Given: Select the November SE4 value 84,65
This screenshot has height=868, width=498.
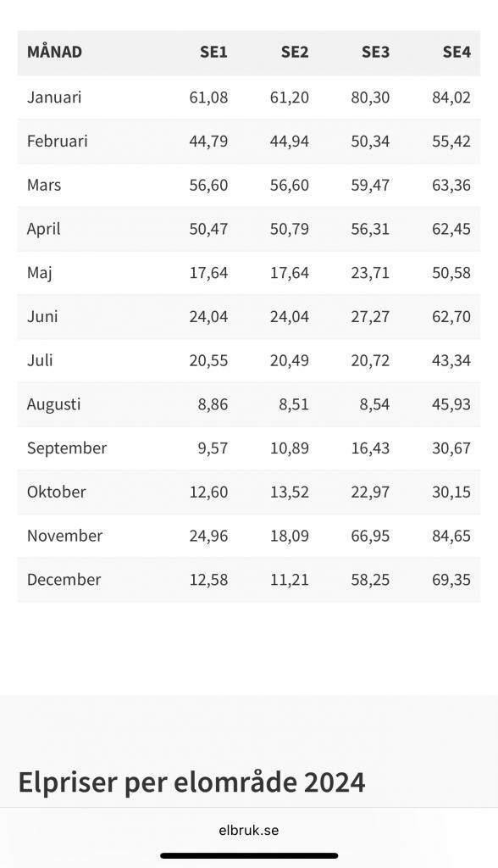Looking at the screenshot, I should point(451,536).
